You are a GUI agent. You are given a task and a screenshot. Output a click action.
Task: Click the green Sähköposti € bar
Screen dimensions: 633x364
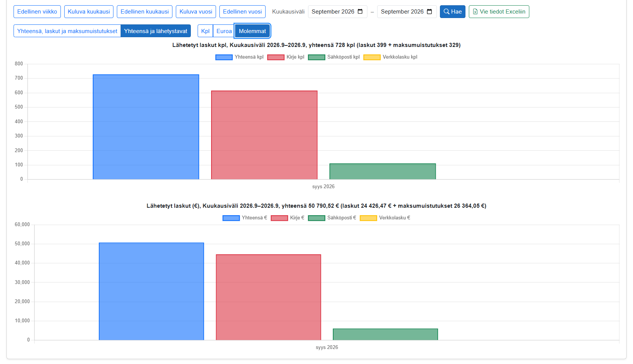[385, 334]
